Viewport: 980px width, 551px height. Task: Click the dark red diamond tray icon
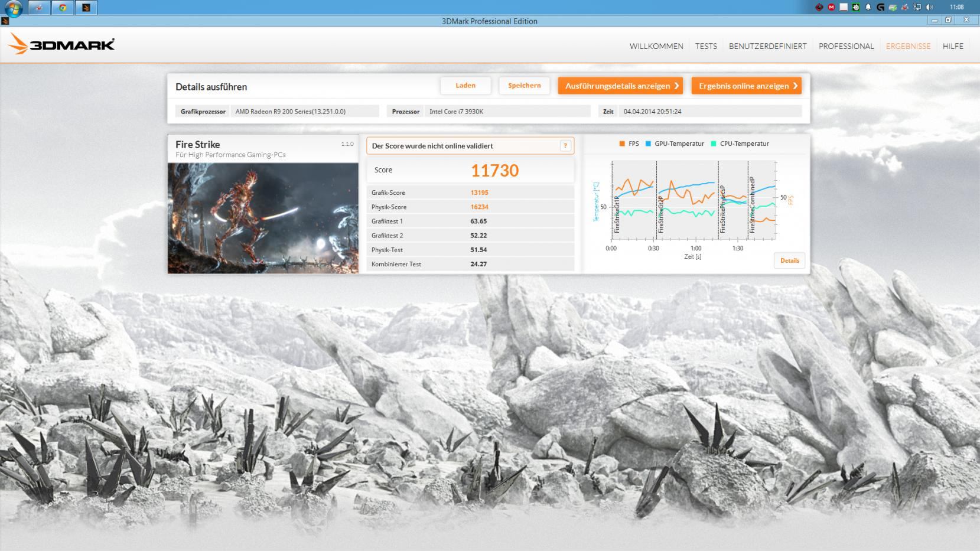[x=819, y=7]
